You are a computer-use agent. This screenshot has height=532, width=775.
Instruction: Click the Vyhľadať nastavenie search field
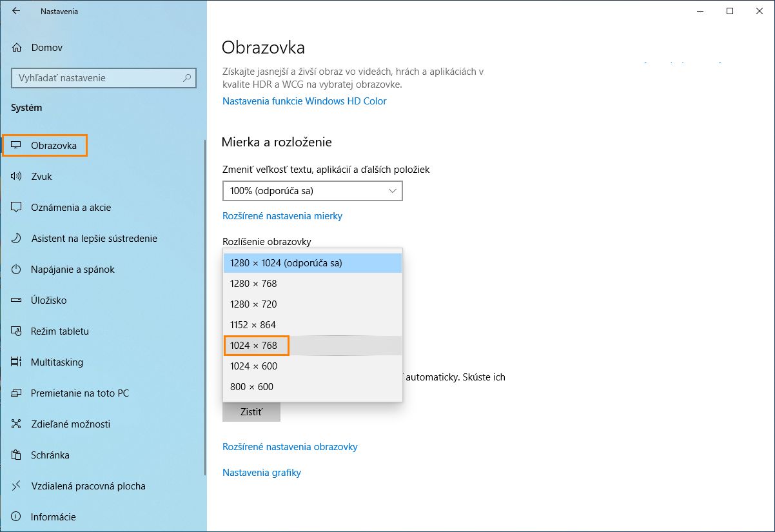click(97, 78)
